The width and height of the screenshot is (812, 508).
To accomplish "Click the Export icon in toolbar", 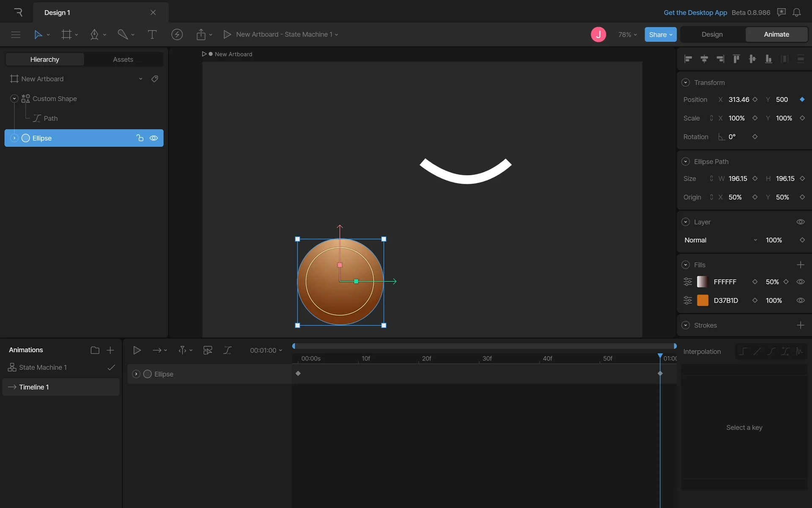I will pyautogui.click(x=201, y=34).
